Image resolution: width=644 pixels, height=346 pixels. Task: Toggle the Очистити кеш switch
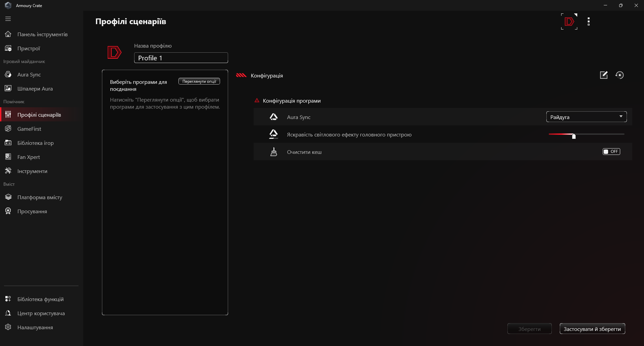coord(611,152)
